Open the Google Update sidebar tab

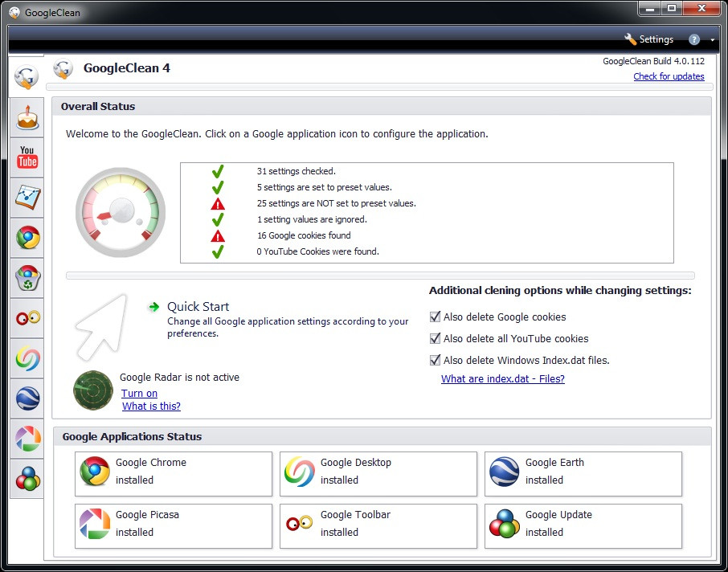pyautogui.click(x=27, y=479)
